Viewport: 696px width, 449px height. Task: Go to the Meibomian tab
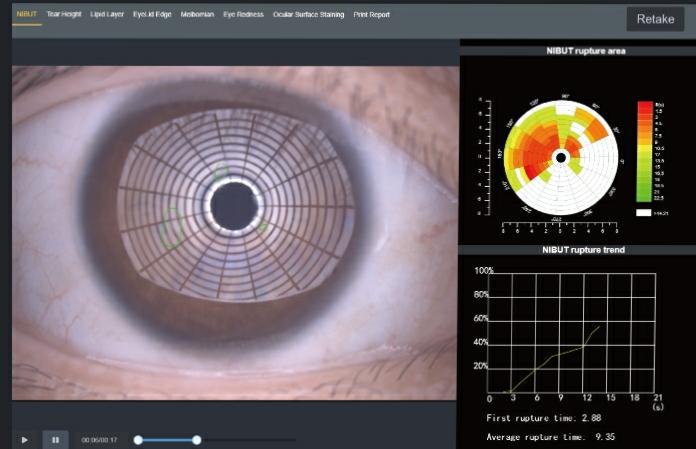click(x=197, y=15)
